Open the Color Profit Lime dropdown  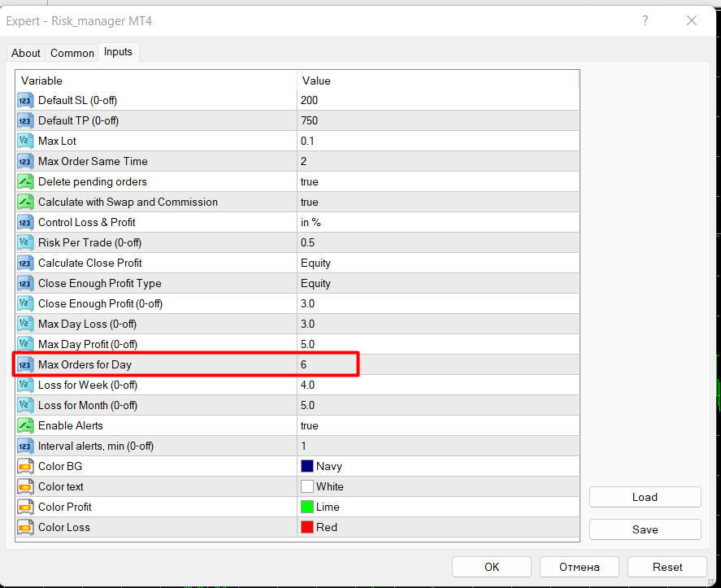438,507
